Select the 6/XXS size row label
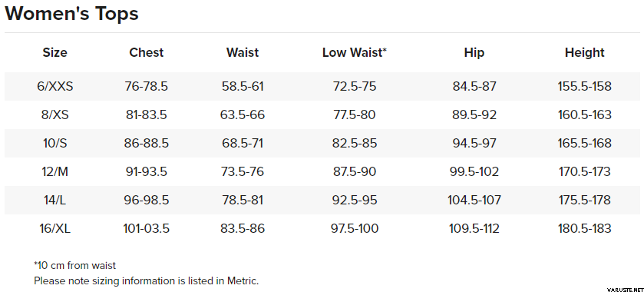644x292 pixels. (54, 86)
